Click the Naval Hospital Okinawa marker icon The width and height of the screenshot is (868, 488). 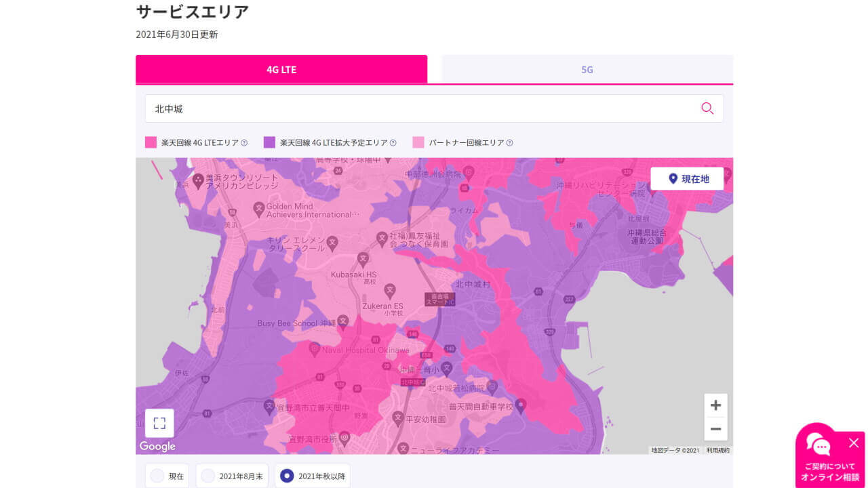point(313,347)
